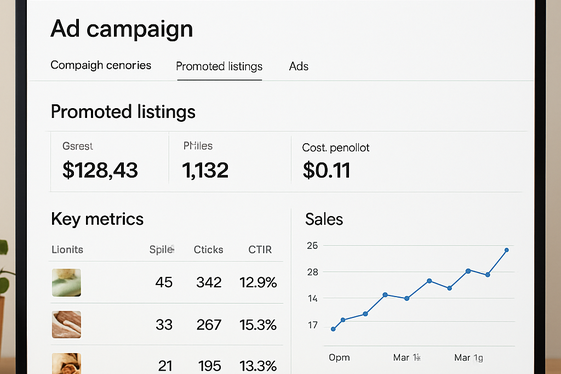The width and height of the screenshot is (561, 374).
Task: Click the last data point on Sales chart
Action: coord(507,250)
